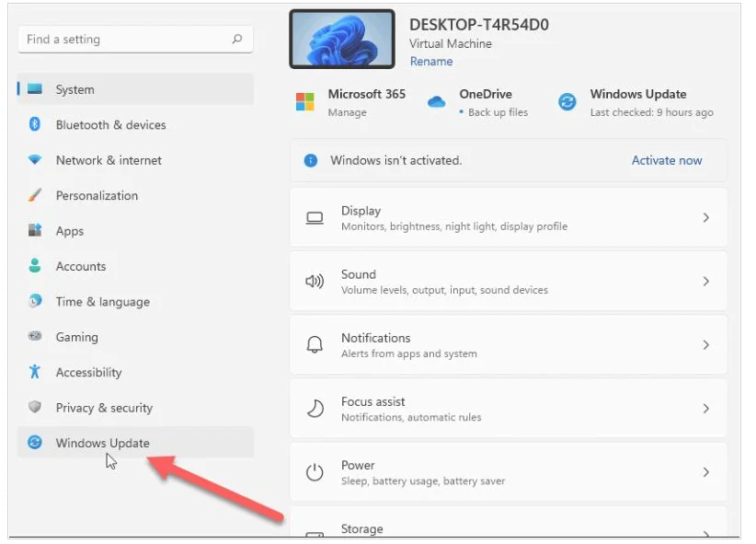Click the magnifier icon in search box
756x544 pixels.
click(x=237, y=40)
